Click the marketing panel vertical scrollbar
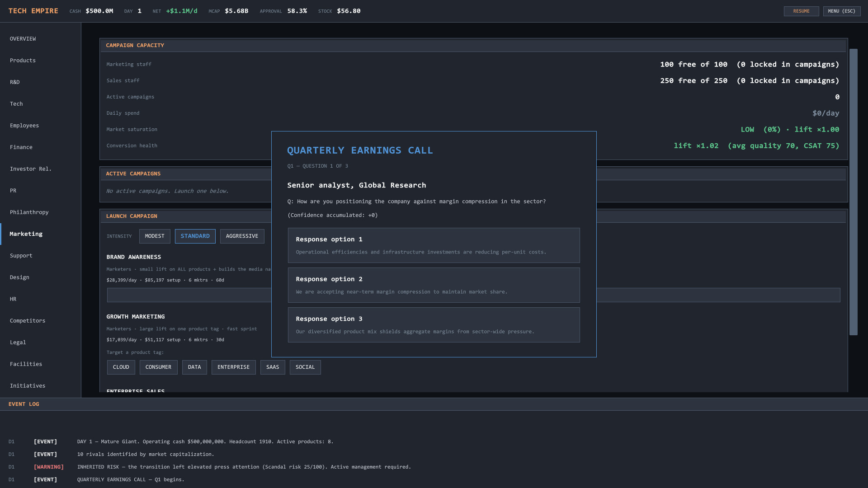 pyautogui.click(x=854, y=192)
